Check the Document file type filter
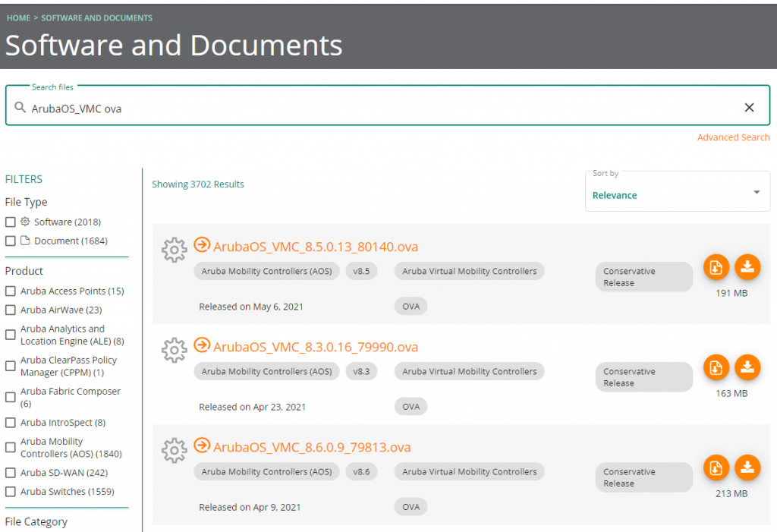The image size is (777, 532). click(x=11, y=241)
